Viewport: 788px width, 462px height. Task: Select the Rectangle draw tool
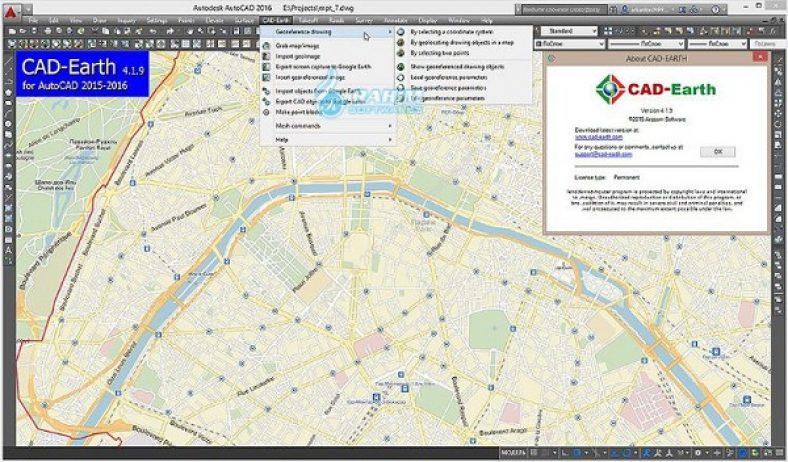click(9, 103)
